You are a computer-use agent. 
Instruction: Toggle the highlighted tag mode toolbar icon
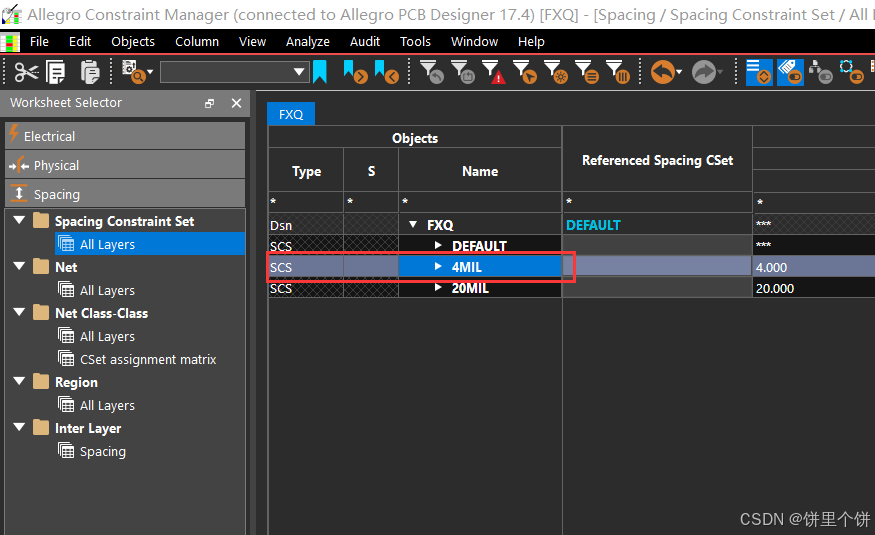(x=790, y=72)
